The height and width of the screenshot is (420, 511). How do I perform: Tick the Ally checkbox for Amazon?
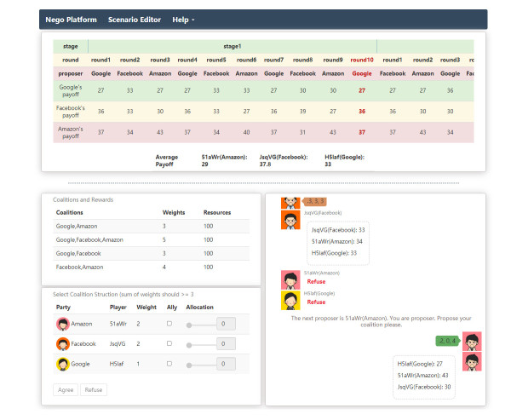[x=169, y=324]
